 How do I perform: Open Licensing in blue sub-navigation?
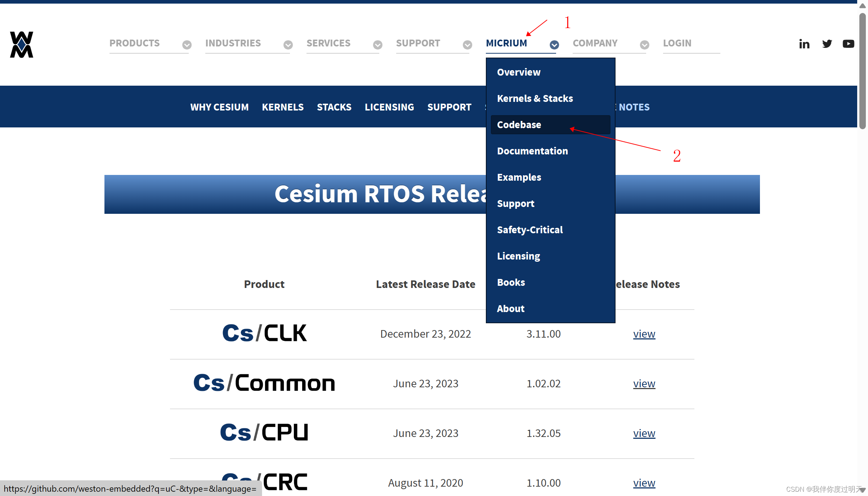click(389, 107)
